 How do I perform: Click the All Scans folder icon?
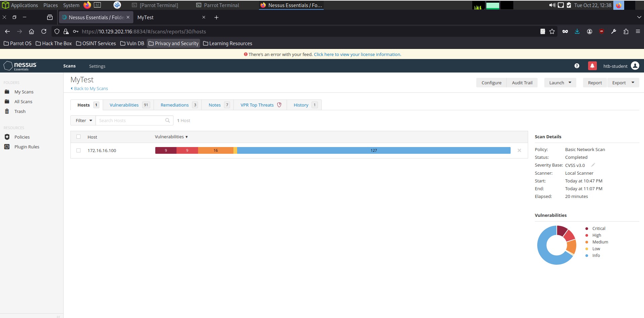[7, 102]
